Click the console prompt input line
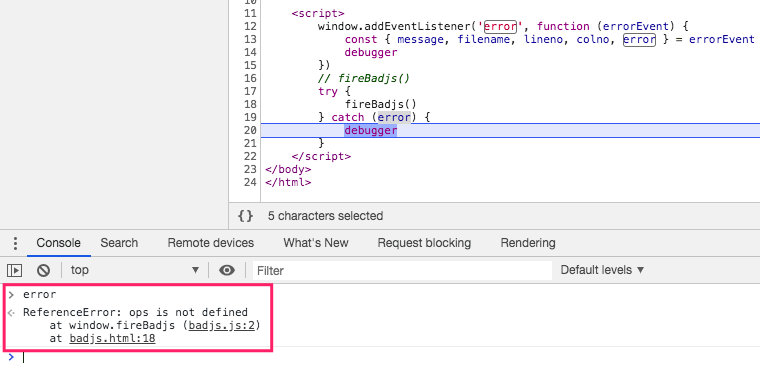This screenshot has height=378, width=760. pos(388,358)
